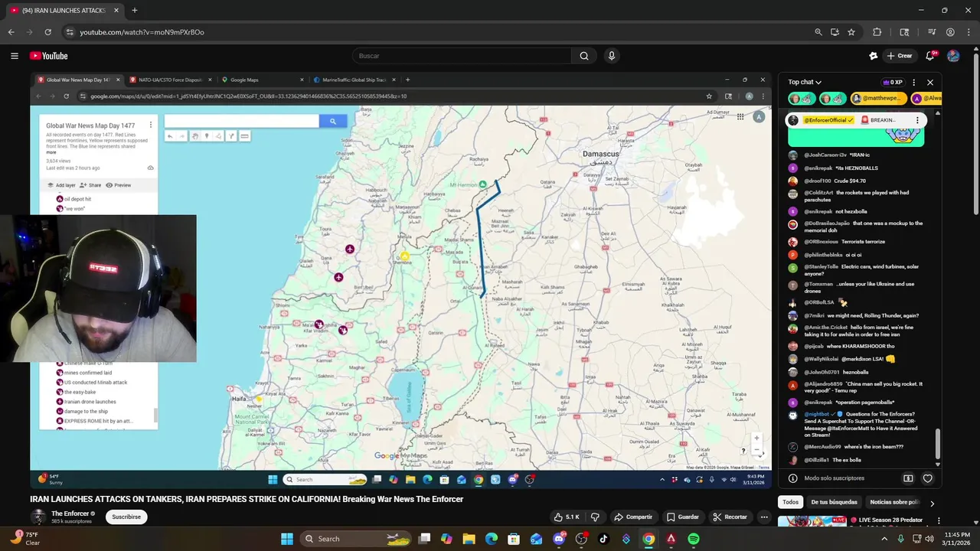Click the 0 XP crown badge

893,82
